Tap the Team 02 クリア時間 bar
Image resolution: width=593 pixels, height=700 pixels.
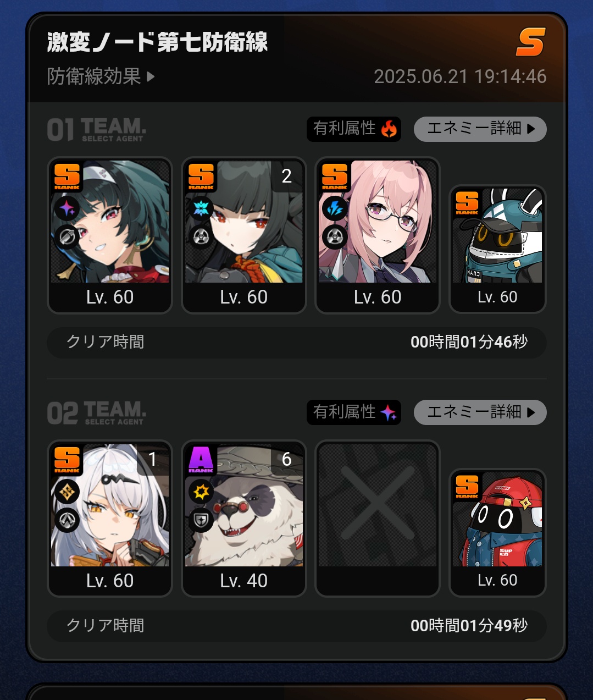click(x=297, y=626)
